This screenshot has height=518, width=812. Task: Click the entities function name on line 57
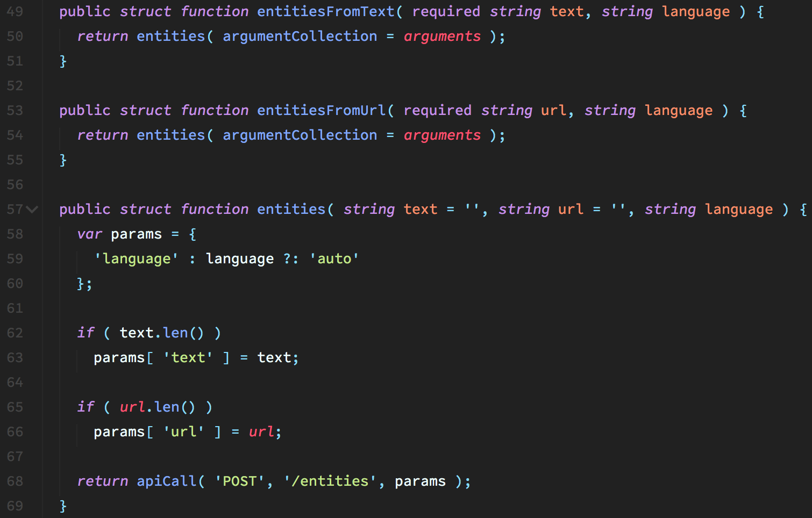point(291,209)
